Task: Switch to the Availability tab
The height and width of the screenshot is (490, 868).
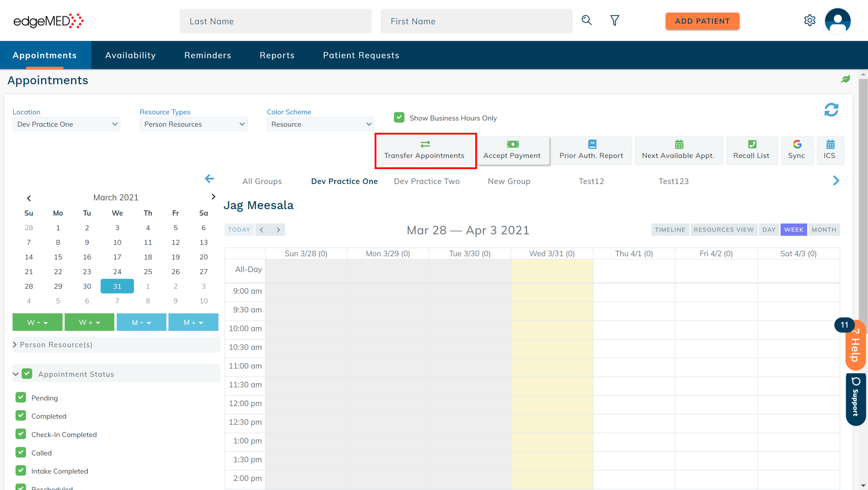Action: pos(130,55)
